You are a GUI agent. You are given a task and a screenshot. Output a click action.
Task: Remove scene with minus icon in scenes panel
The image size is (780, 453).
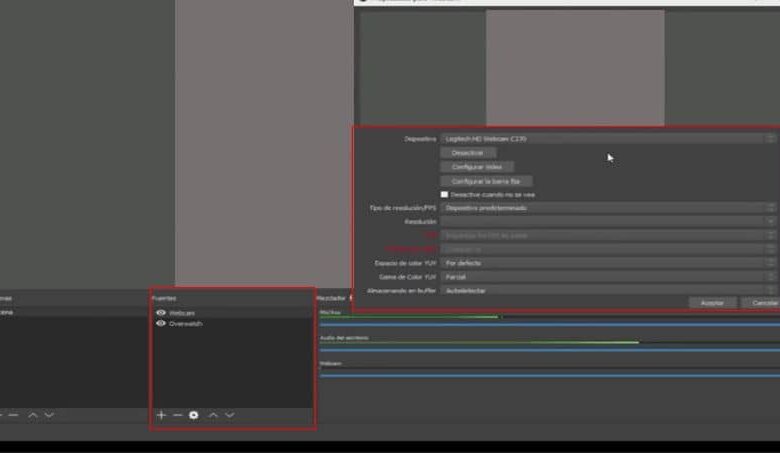coord(13,415)
